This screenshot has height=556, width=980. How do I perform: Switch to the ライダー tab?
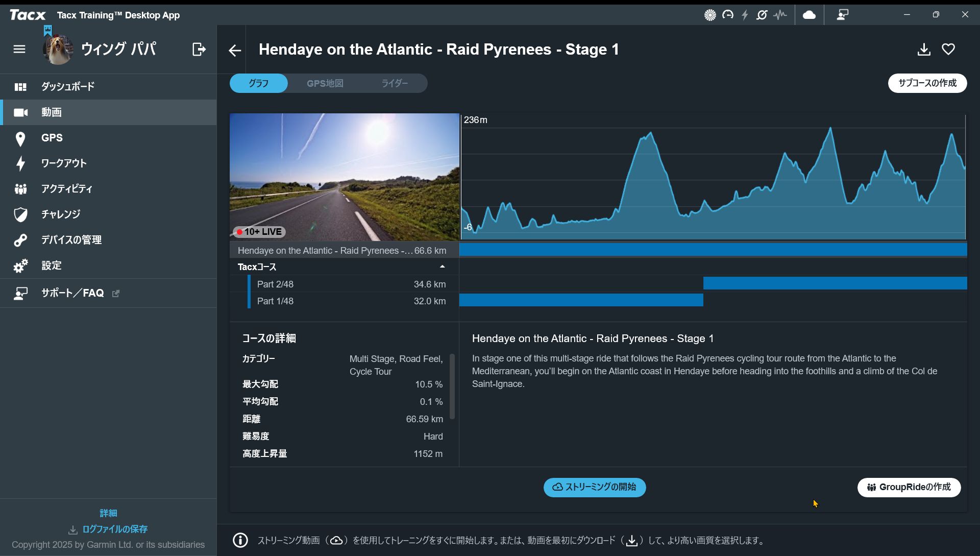395,83
